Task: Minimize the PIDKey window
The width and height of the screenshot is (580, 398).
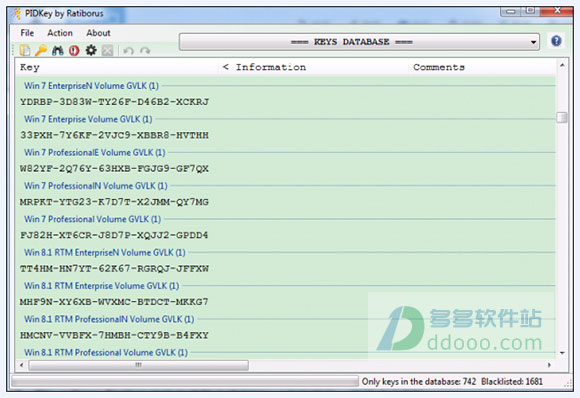Action: coord(511,11)
